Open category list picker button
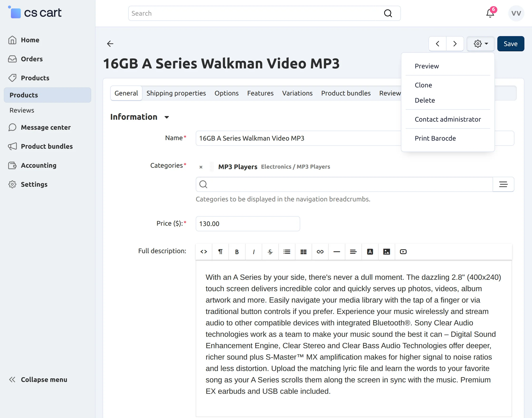Screen dimensions: 532x418 (x=503, y=184)
